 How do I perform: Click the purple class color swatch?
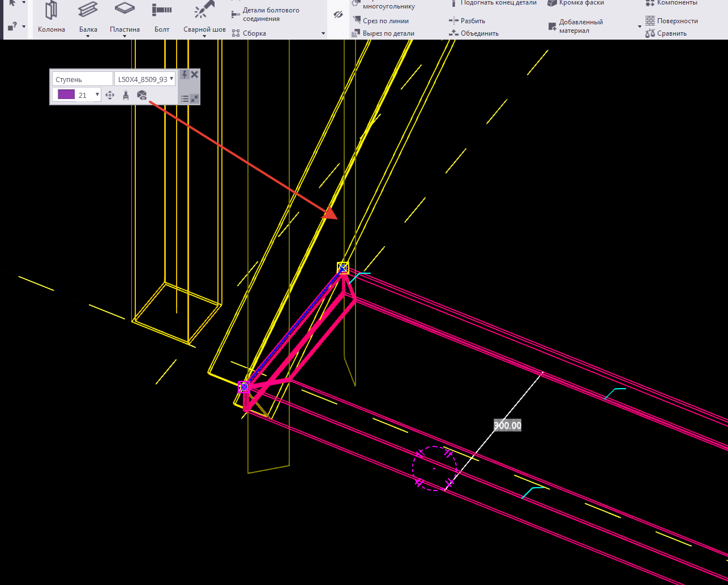[x=66, y=94]
